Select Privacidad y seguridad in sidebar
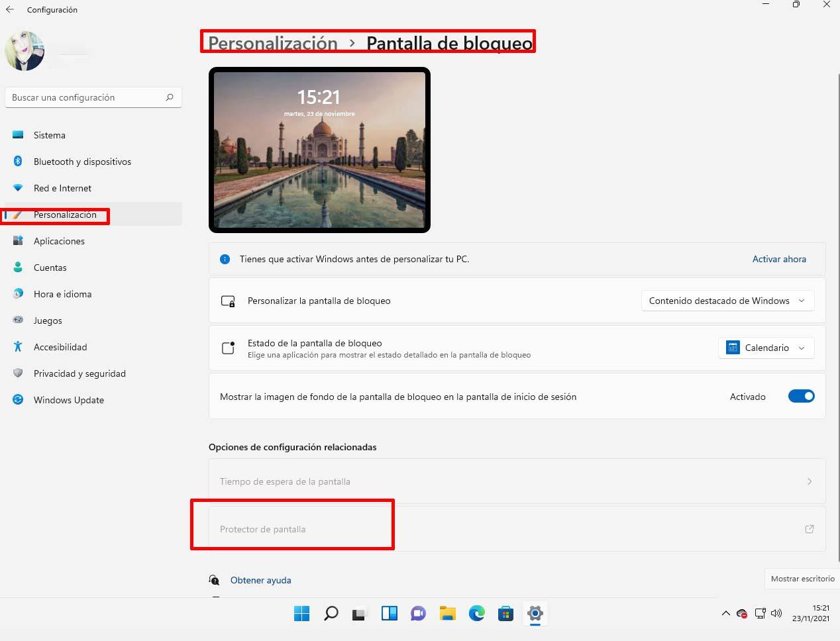Image resolution: width=840 pixels, height=641 pixels. click(x=79, y=373)
